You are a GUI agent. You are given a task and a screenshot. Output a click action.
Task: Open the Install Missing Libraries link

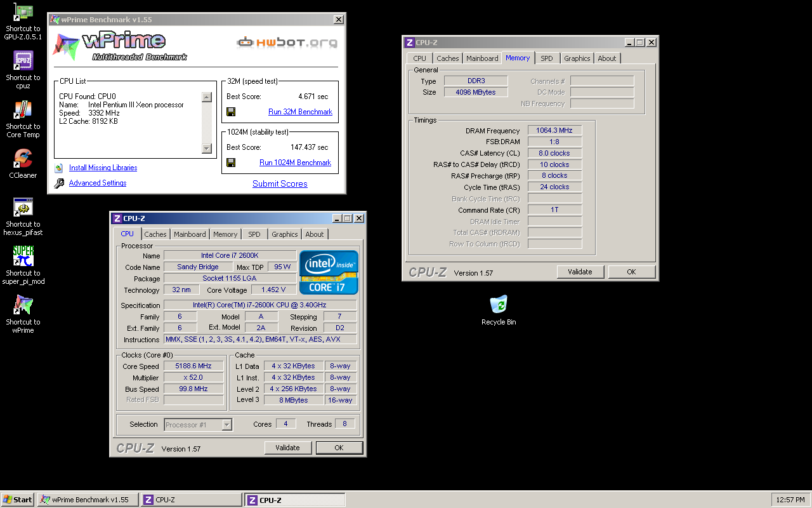103,168
